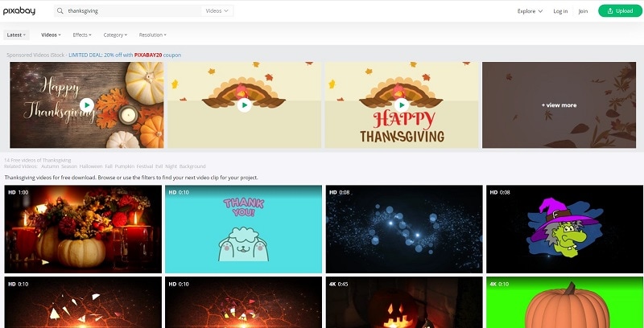Click the 'Thanksgiving videos for free download' description text
This screenshot has height=328, width=644.
[x=131, y=178]
